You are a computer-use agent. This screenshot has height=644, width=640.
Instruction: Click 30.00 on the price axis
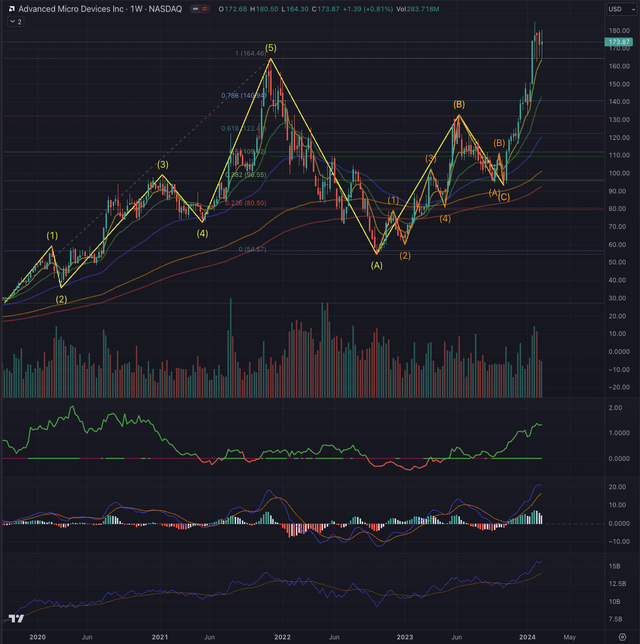coord(619,298)
